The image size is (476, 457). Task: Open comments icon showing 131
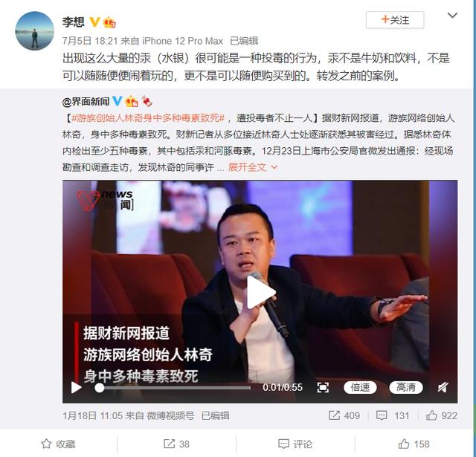coord(382,415)
